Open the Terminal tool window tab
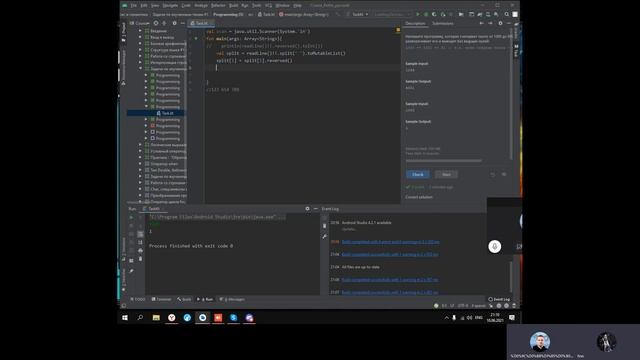640x360 pixels. (162, 299)
